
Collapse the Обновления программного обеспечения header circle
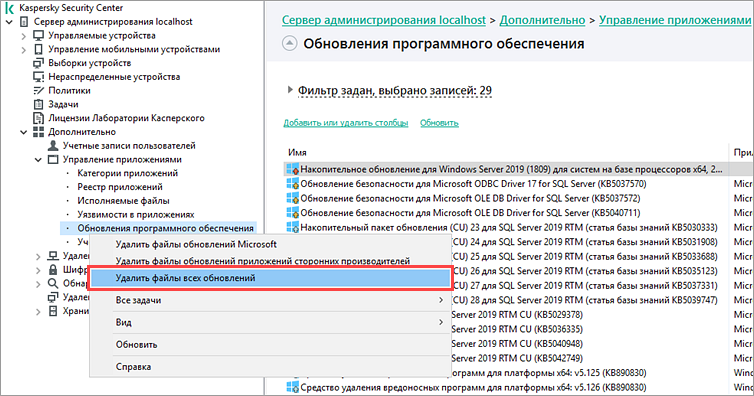(289, 43)
